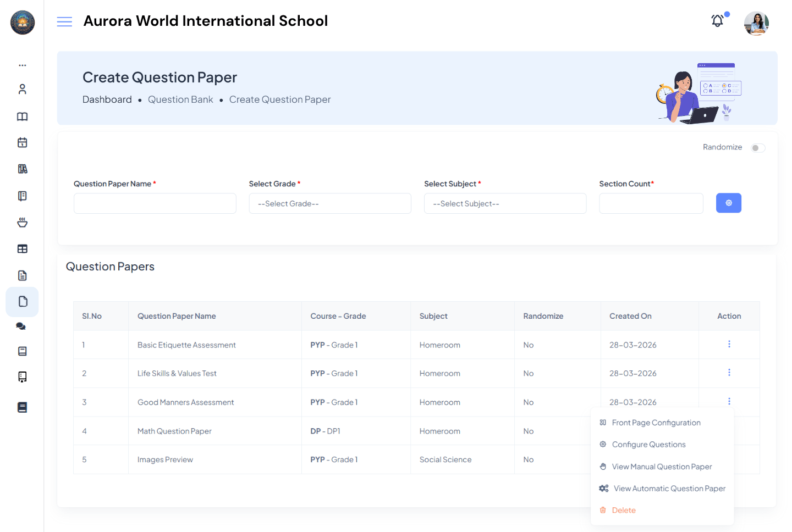Screen dimensions: 792x532
Task: Choose Delete from the action menu
Action: [x=624, y=510]
